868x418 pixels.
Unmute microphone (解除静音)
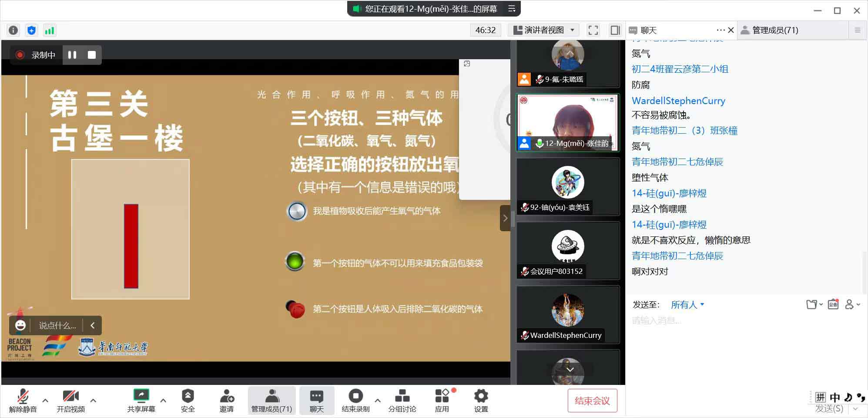(23, 401)
